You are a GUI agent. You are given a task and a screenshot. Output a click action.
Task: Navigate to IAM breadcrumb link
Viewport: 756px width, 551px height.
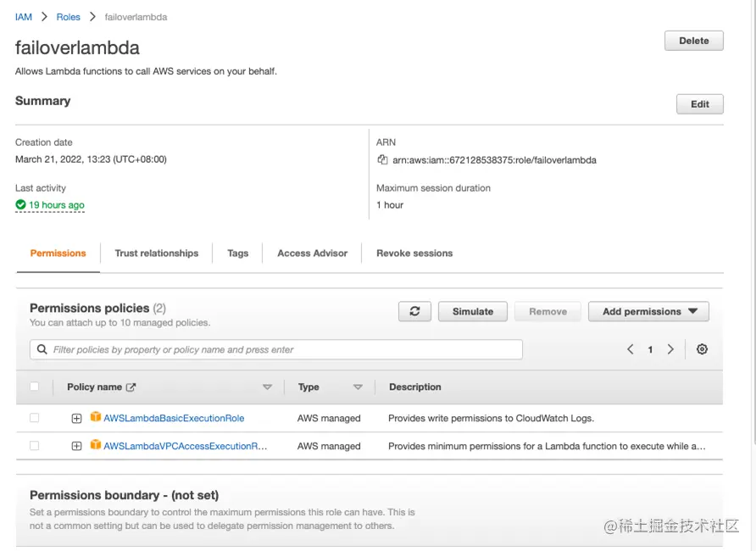(23, 17)
